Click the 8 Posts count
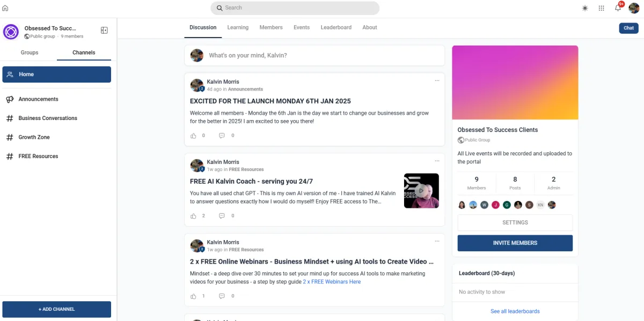The image size is (644, 321). (515, 183)
